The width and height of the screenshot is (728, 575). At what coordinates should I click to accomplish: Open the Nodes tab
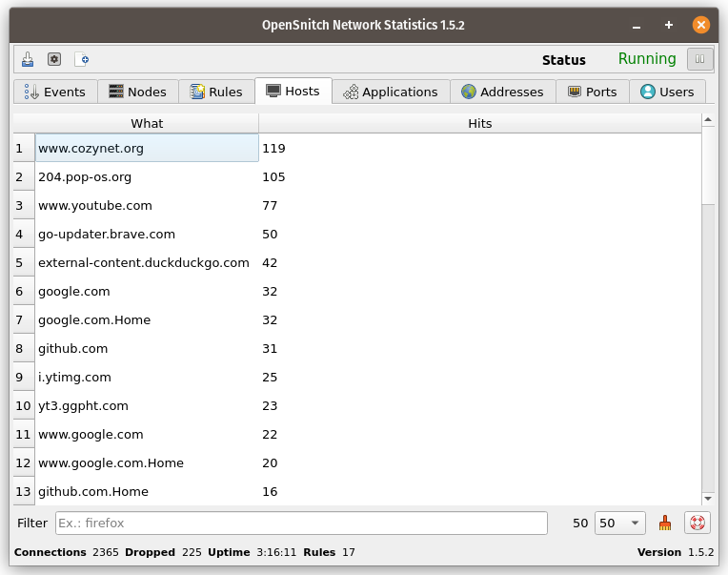(137, 92)
